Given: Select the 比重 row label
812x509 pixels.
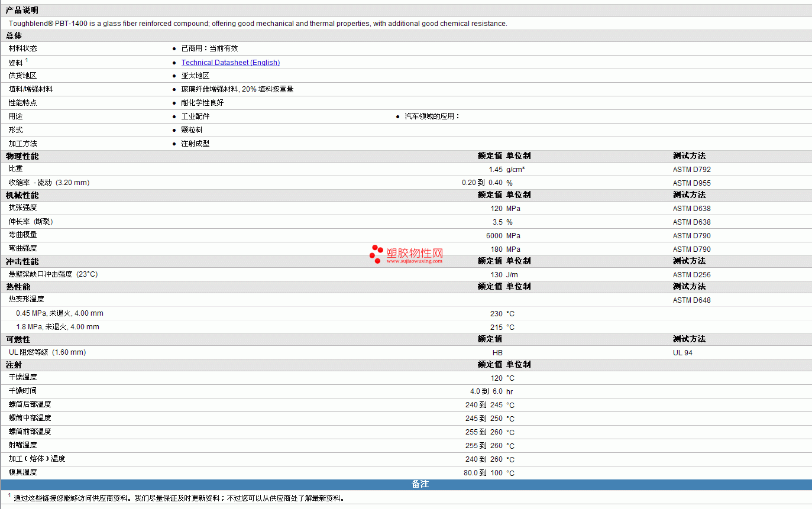Looking at the screenshot, I should tap(15, 169).
